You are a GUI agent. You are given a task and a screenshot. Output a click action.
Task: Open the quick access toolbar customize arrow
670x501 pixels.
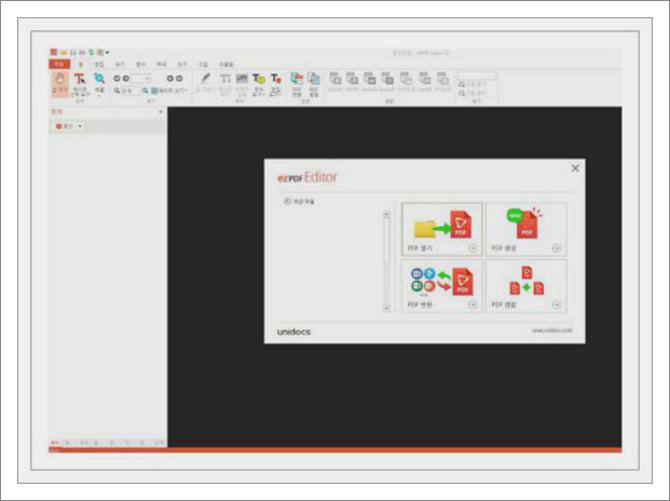107,53
